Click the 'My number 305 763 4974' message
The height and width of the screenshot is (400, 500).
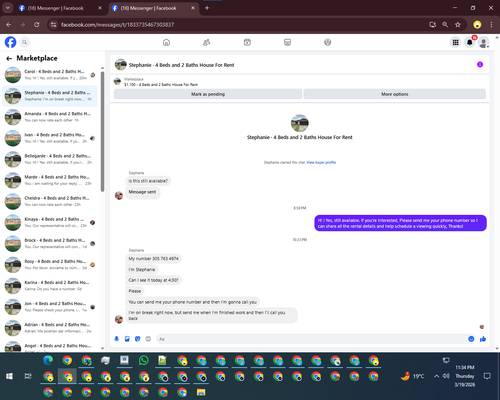pos(154,259)
